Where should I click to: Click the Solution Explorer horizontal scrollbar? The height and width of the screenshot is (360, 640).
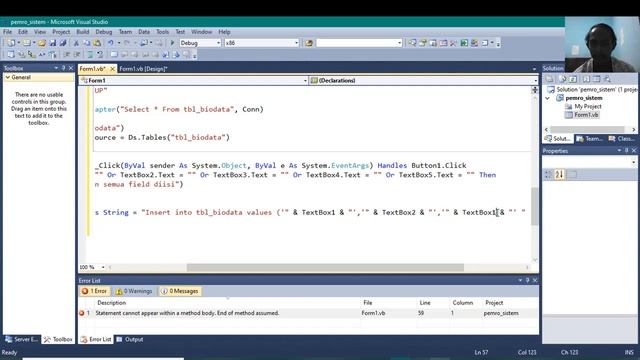tap(587, 129)
